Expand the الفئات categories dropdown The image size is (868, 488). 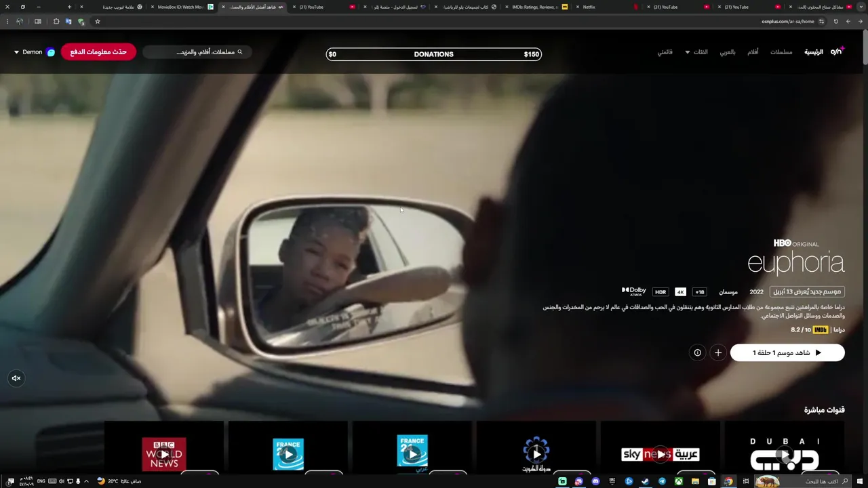(696, 52)
